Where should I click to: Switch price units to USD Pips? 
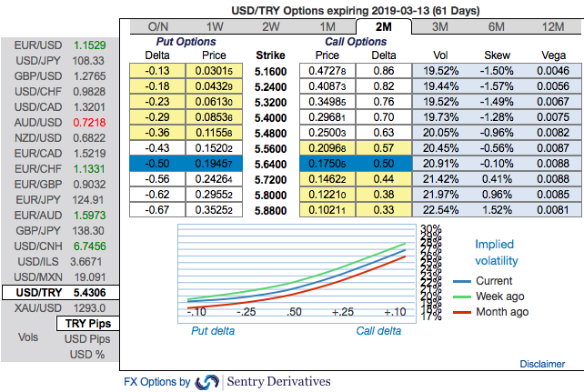point(86,339)
